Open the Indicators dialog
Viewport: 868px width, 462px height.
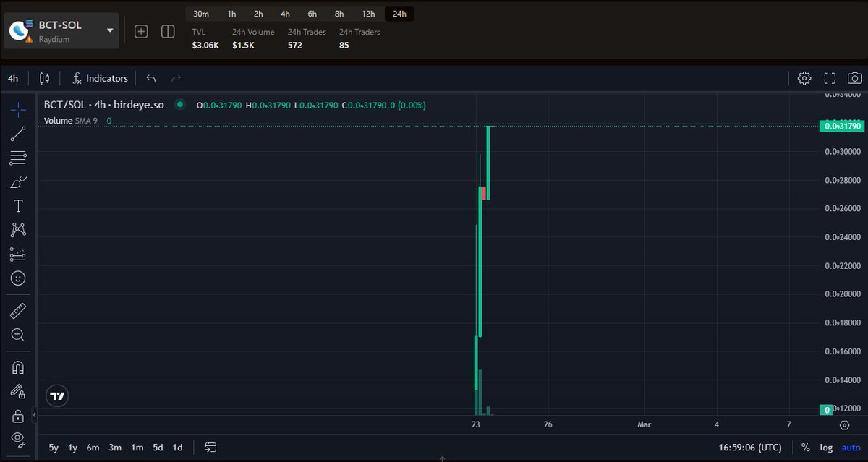click(x=100, y=78)
